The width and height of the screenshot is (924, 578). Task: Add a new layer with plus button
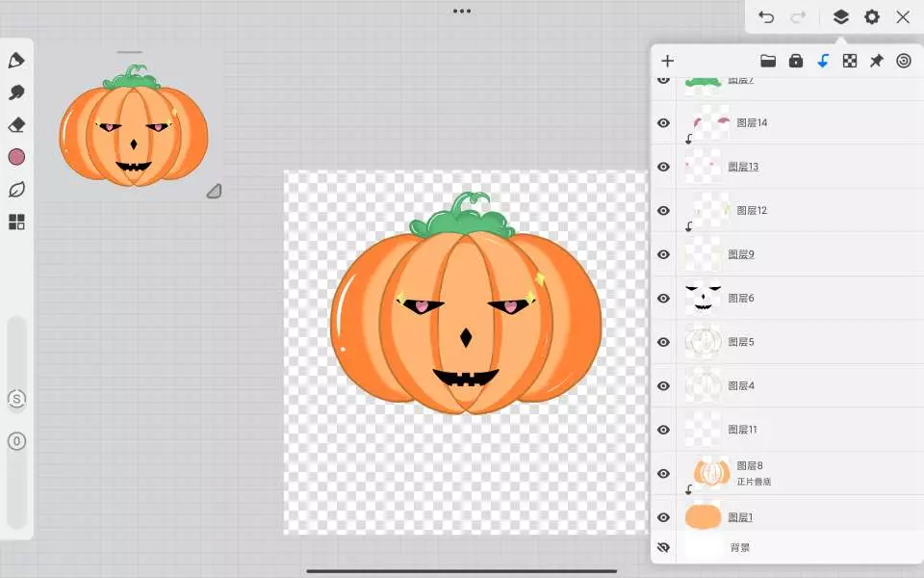(x=668, y=61)
